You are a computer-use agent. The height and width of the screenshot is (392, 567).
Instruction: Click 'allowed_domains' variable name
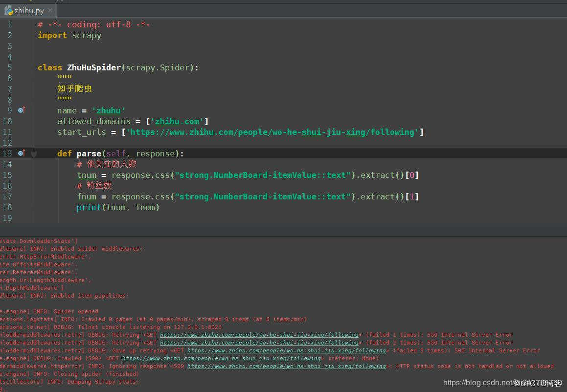[93, 121]
